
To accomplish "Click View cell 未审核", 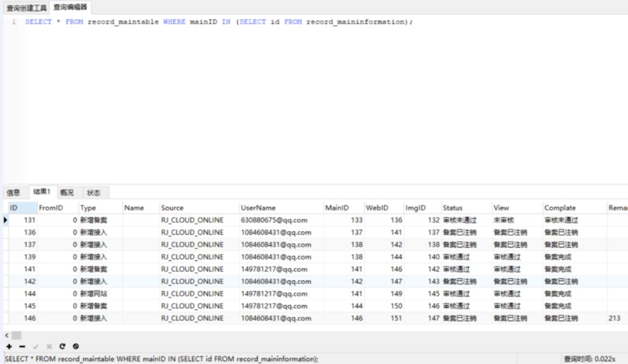I will click(x=504, y=220).
